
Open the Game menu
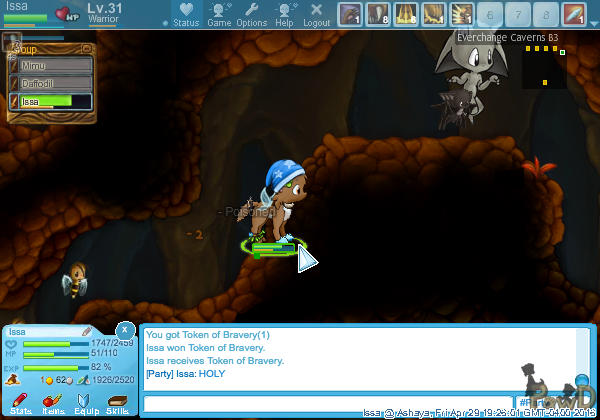219,14
